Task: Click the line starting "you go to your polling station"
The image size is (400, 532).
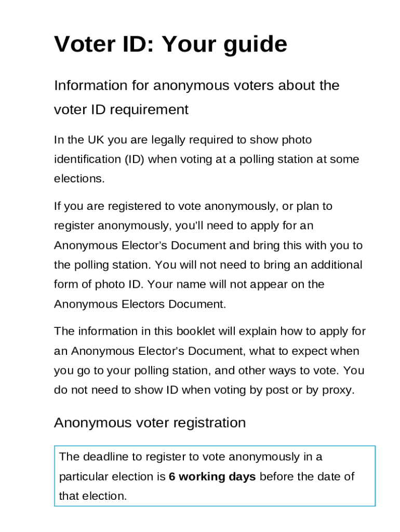Action: click(209, 371)
